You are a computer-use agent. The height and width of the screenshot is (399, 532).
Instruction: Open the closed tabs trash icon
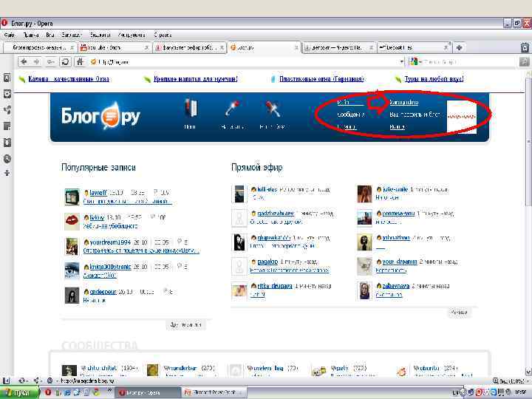tap(525, 47)
